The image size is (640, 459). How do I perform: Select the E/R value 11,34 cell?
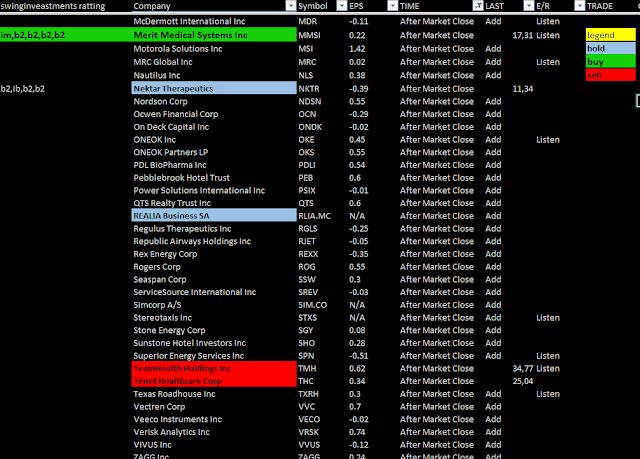pos(522,89)
